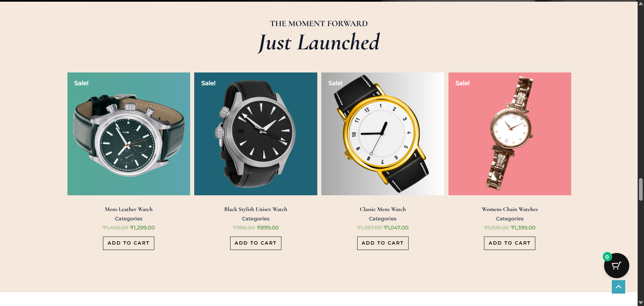
Task: Click the page vertical scrollbar thumb
Action: [x=641, y=189]
